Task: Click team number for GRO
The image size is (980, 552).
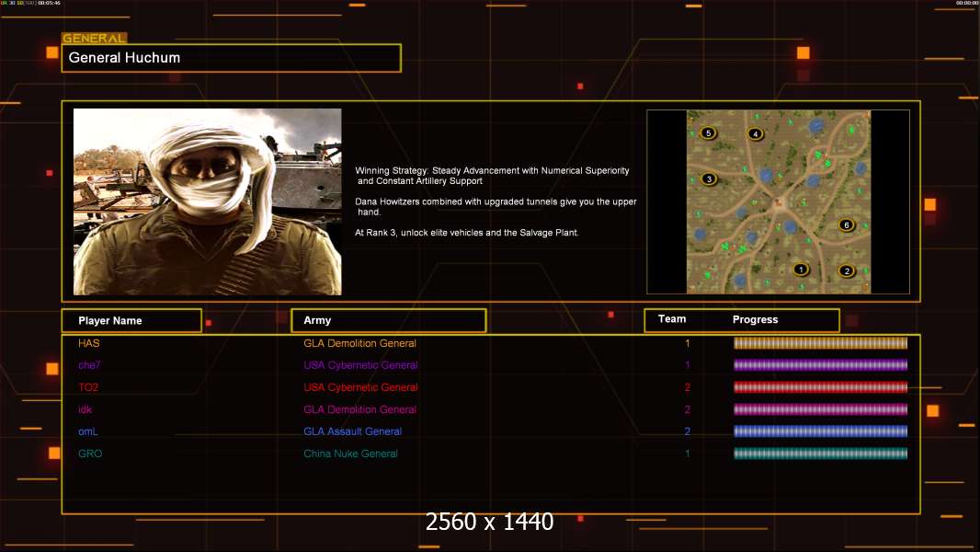Action: pyautogui.click(x=688, y=454)
